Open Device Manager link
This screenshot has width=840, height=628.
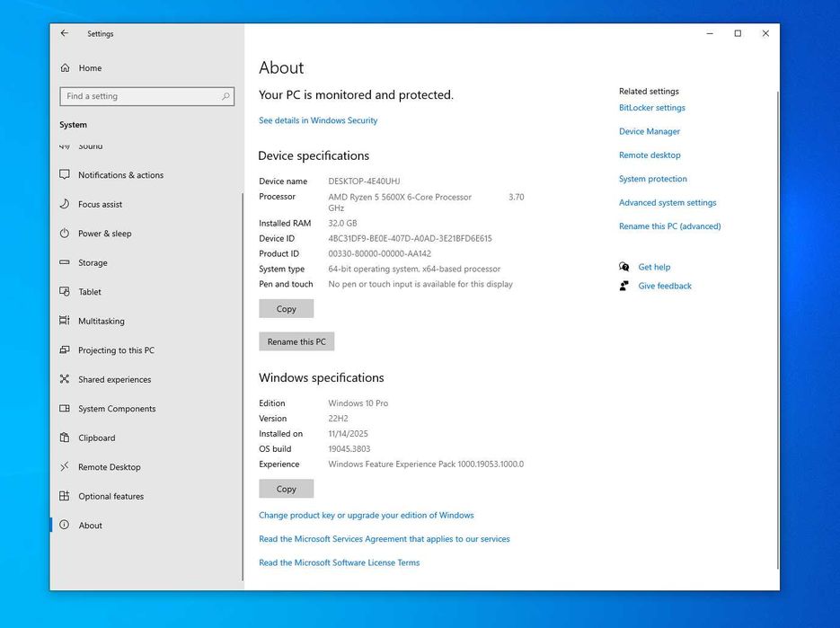point(650,131)
